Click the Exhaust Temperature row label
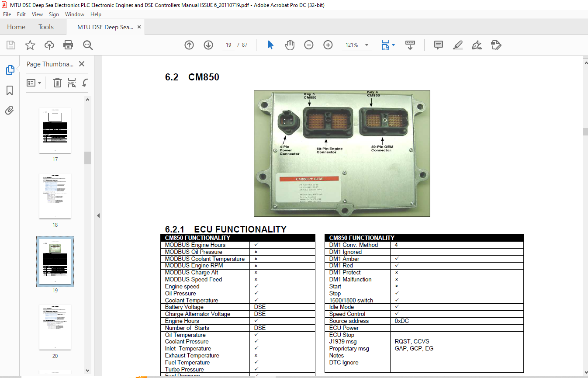Screen dimensions: 588x378 pos(192,356)
